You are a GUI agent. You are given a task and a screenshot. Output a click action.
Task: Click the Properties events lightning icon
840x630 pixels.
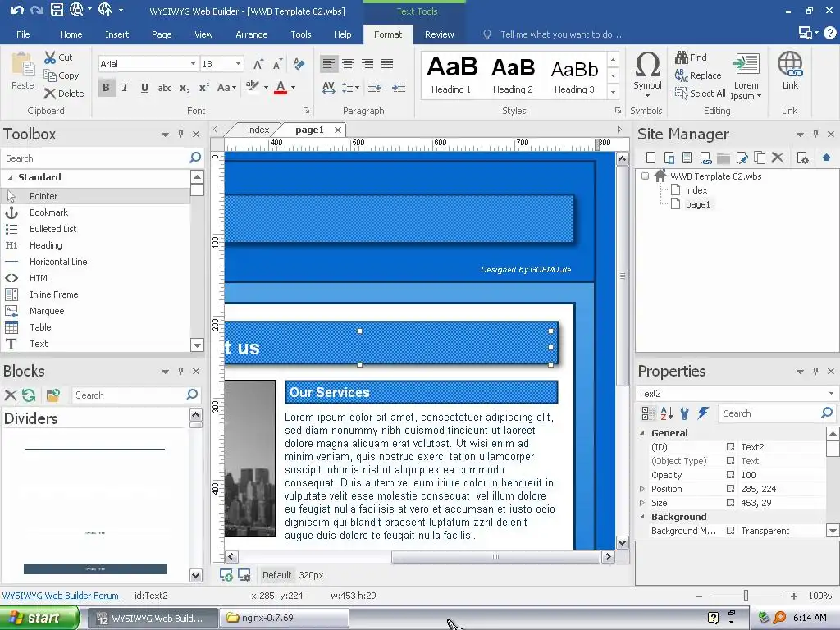tap(703, 413)
